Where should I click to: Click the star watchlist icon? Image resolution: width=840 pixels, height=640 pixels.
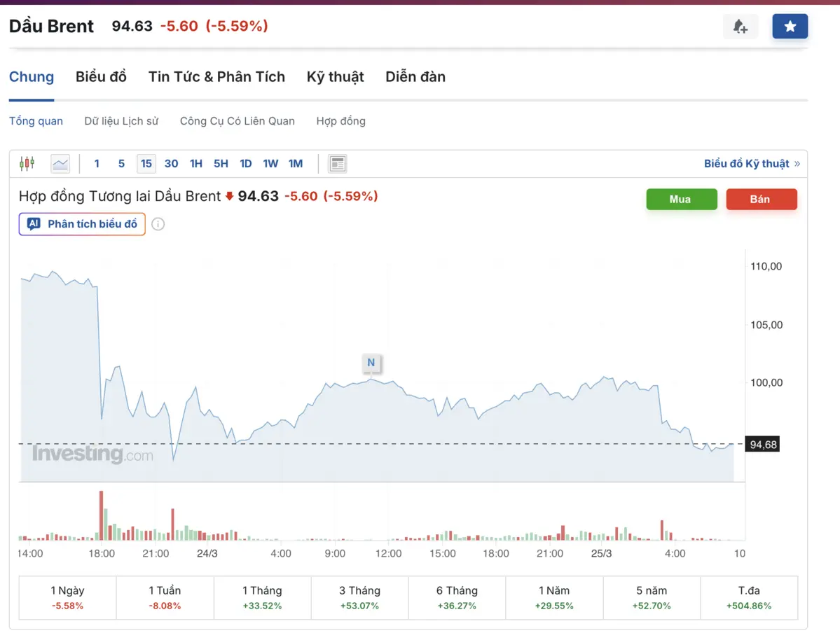coord(790,27)
